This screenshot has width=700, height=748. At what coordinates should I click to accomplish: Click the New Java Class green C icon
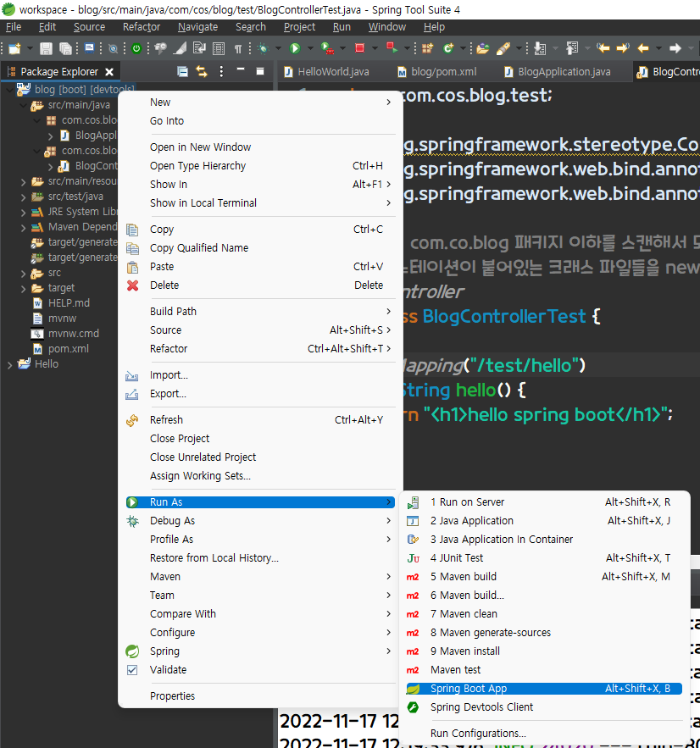point(448,48)
